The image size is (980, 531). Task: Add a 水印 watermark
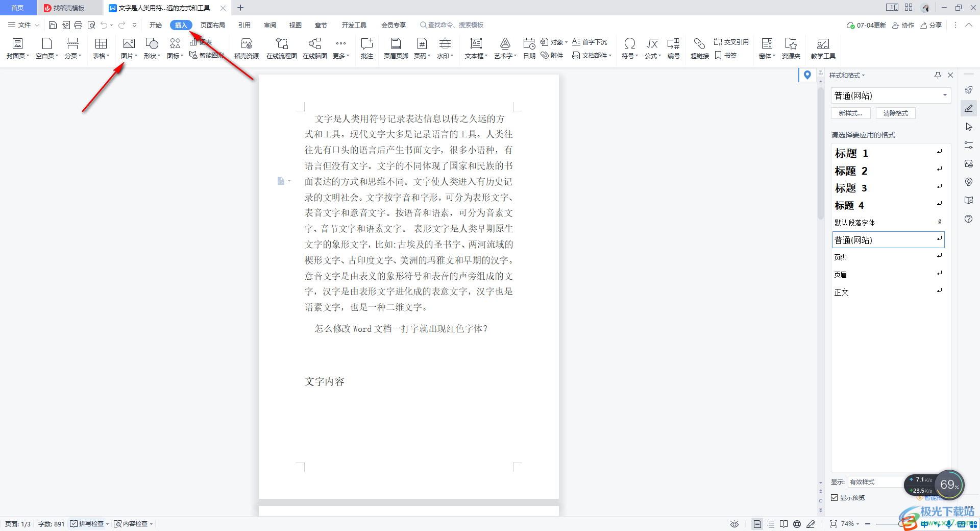[x=445, y=49]
